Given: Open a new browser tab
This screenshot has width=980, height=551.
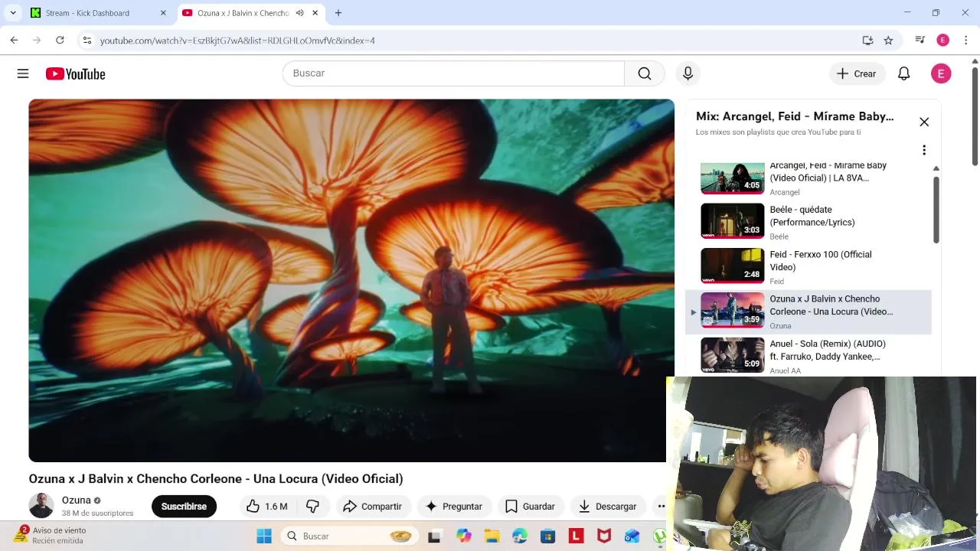Looking at the screenshot, I should (338, 13).
